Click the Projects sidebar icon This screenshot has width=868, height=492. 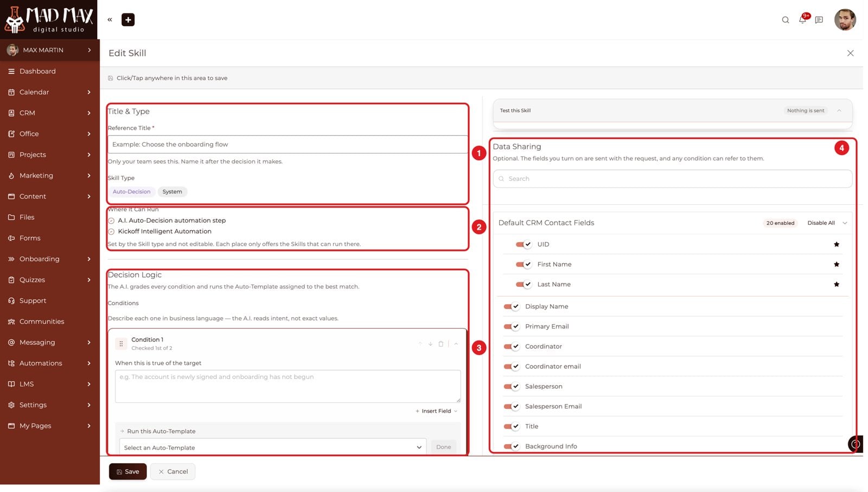(x=11, y=155)
